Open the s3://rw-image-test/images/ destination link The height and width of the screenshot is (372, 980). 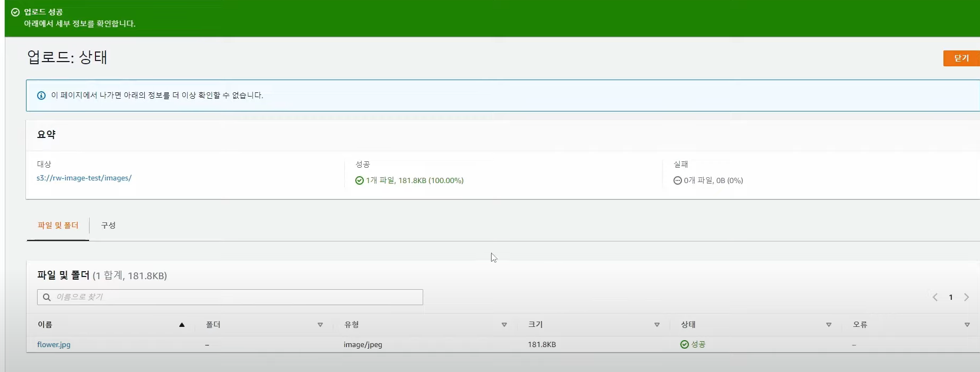tap(84, 178)
